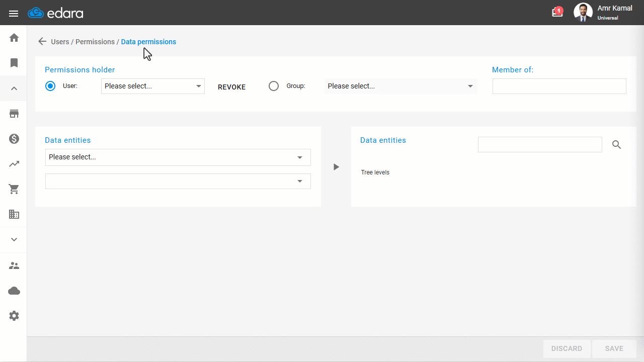
Task: Select the User radio button
Action: pos(50,86)
